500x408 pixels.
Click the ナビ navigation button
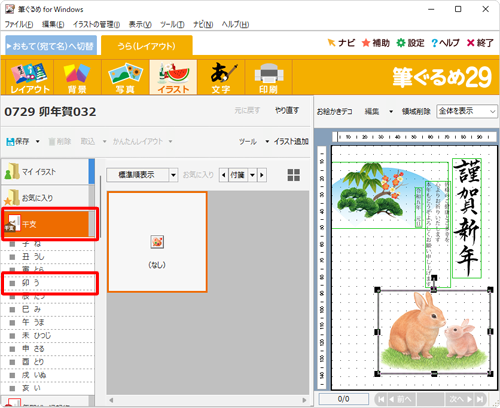[x=341, y=43]
